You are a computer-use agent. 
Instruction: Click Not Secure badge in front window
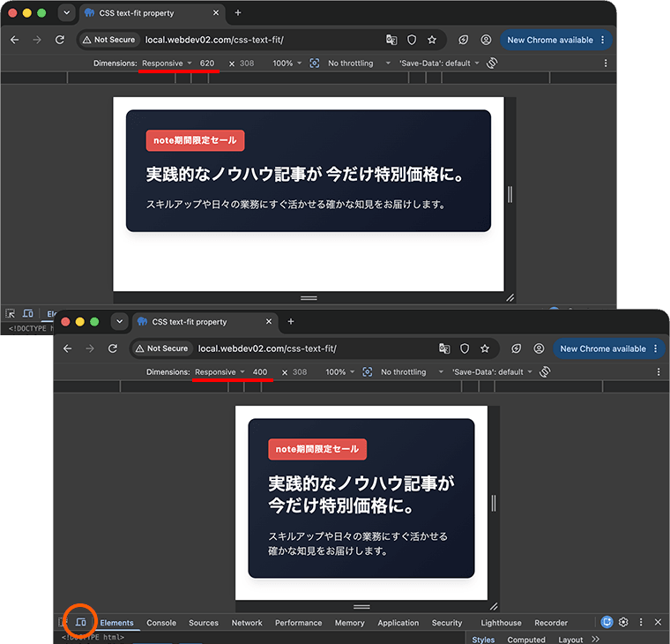pos(161,348)
